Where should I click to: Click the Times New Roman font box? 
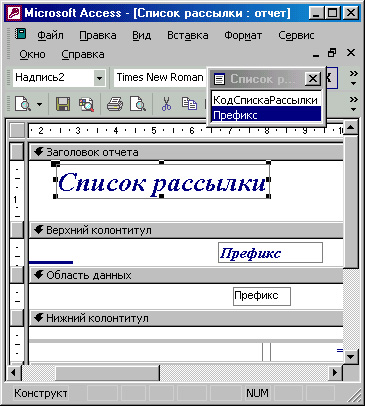(x=160, y=78)
